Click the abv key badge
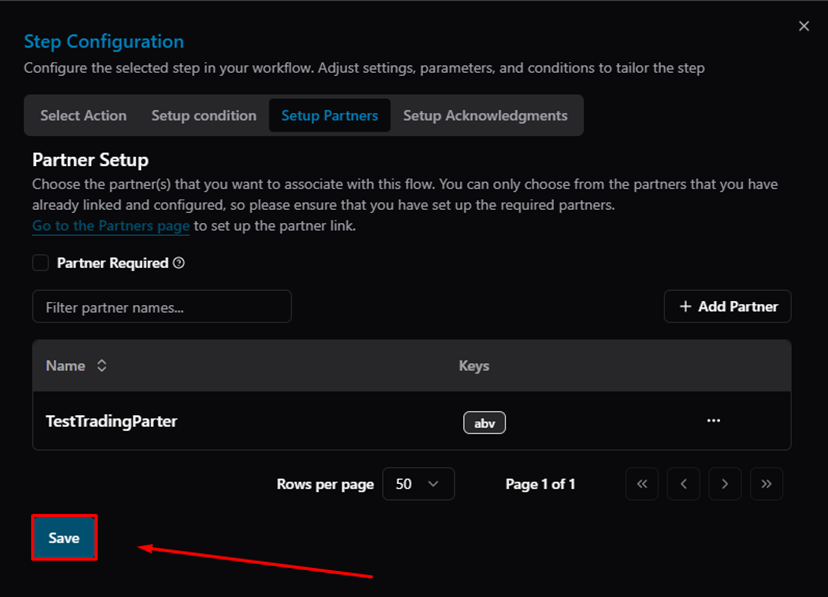Image resolution: width=828 pixels, height=597 pixels. (x=484, y=423)
